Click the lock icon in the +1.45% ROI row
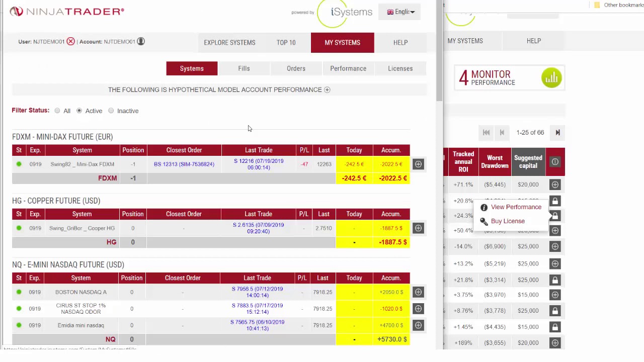This screenshot has width=644, height=362. coord(555,327)
